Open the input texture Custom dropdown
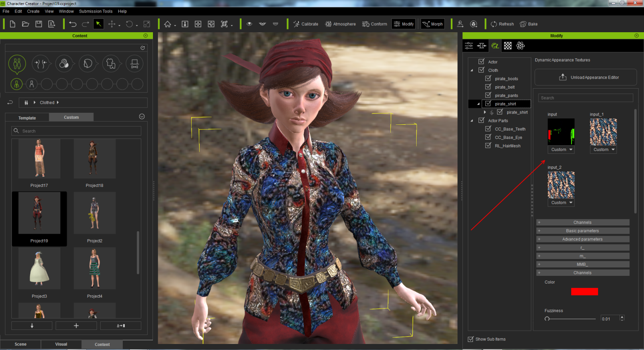The width and height of the screenshot is (644, 350). 561,149
